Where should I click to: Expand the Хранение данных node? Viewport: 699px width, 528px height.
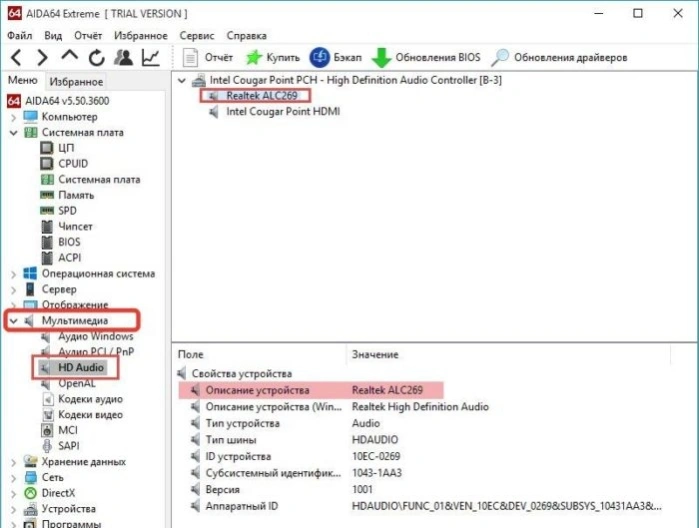(13, 462)
